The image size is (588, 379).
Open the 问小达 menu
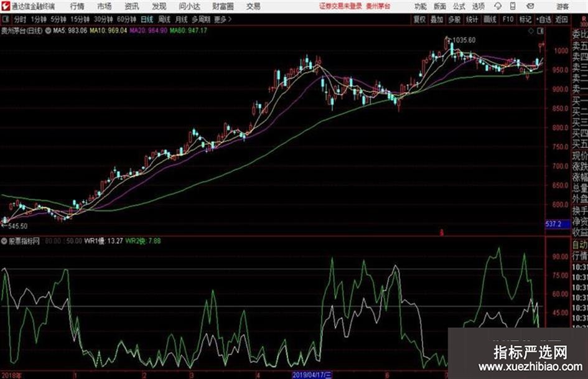click(189, 6)
